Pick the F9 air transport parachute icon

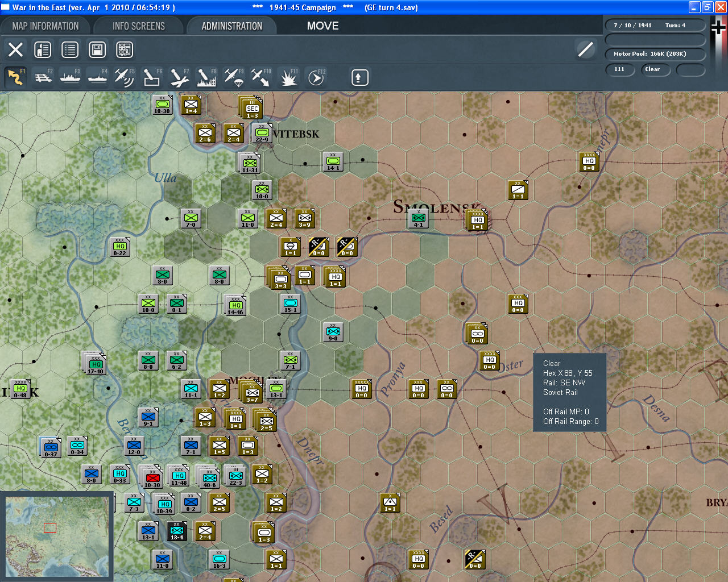tap(234, 77)
